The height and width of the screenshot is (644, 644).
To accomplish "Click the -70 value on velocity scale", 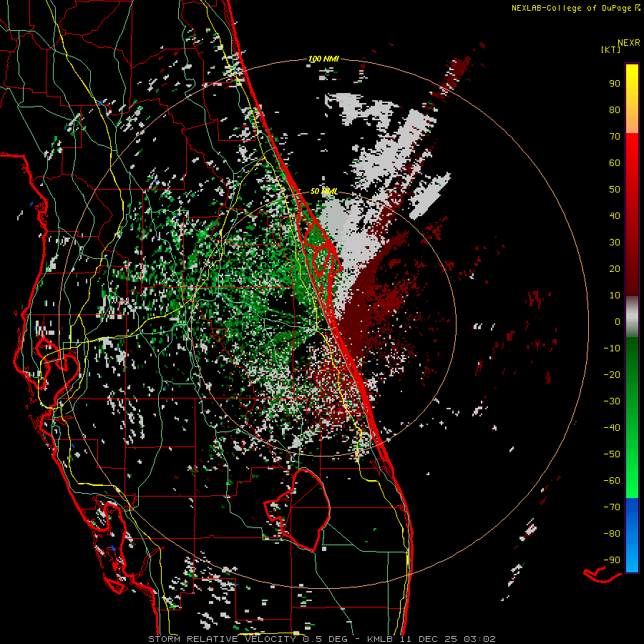I will [612, 507].
